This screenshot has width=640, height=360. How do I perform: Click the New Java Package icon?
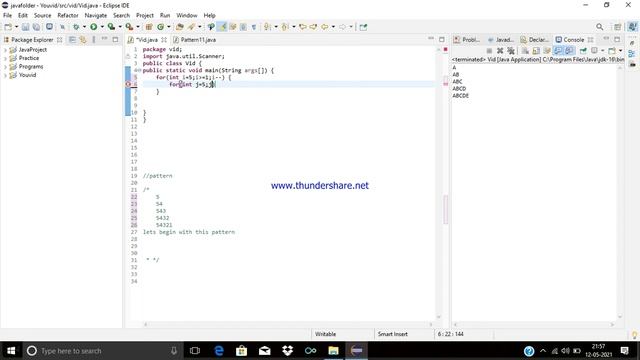149,27
